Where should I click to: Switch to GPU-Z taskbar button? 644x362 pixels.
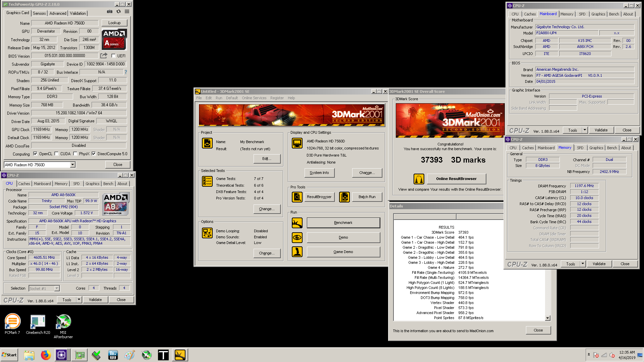click(x=79, y=355)
